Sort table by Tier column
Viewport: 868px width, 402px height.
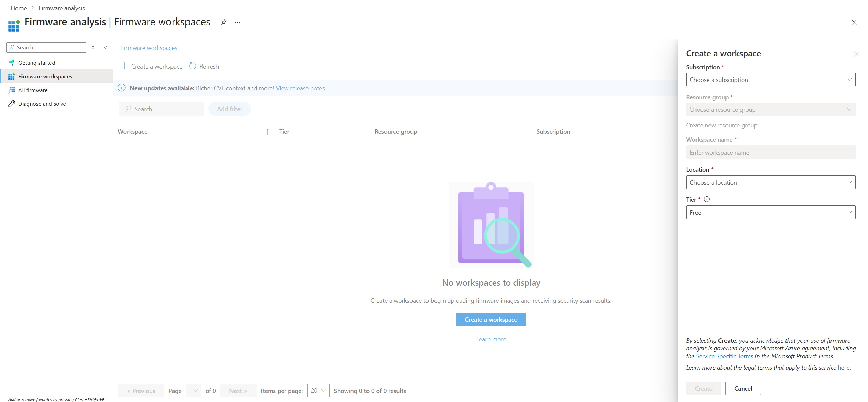click(284, 132)
